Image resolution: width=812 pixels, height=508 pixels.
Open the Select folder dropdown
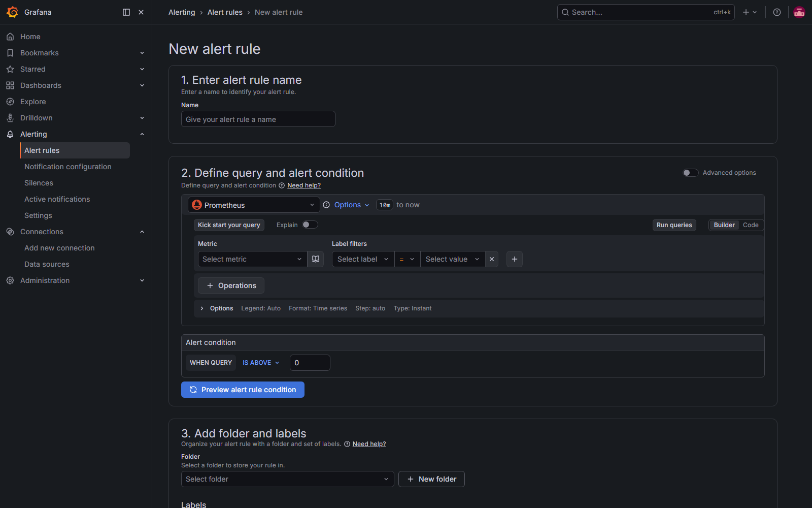pyautogui.click(x=288, y=479)
